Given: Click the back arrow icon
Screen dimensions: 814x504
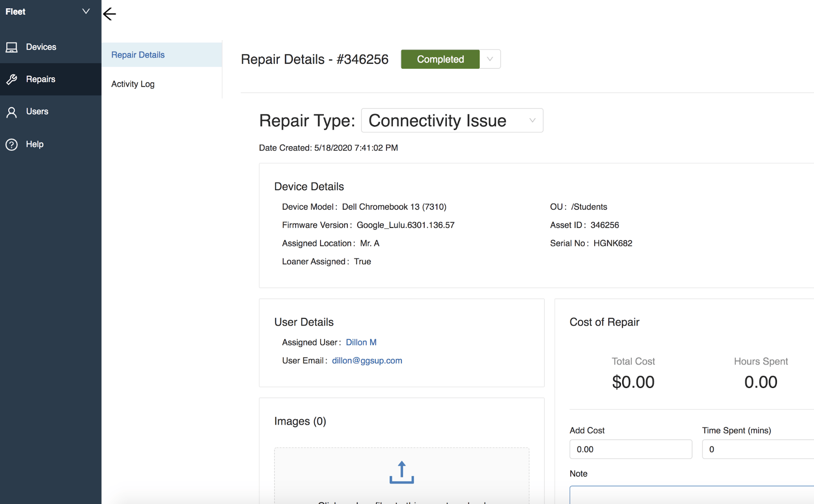Looking at the screenshot, I should (110, 14).
